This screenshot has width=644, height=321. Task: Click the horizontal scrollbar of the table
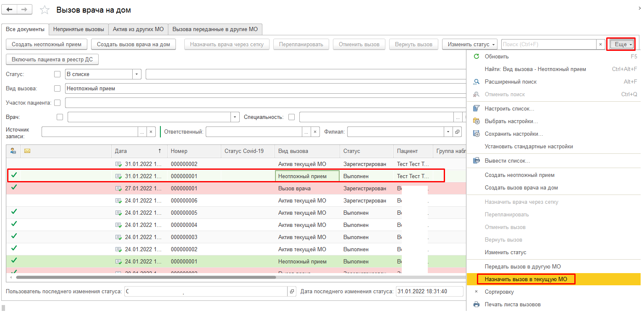[146, 277]
